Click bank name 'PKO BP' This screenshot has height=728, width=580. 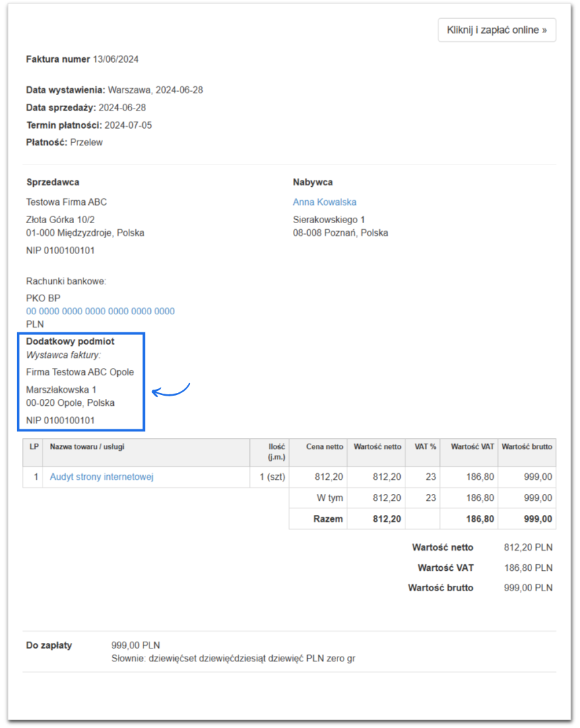click(x=43, y=298)
